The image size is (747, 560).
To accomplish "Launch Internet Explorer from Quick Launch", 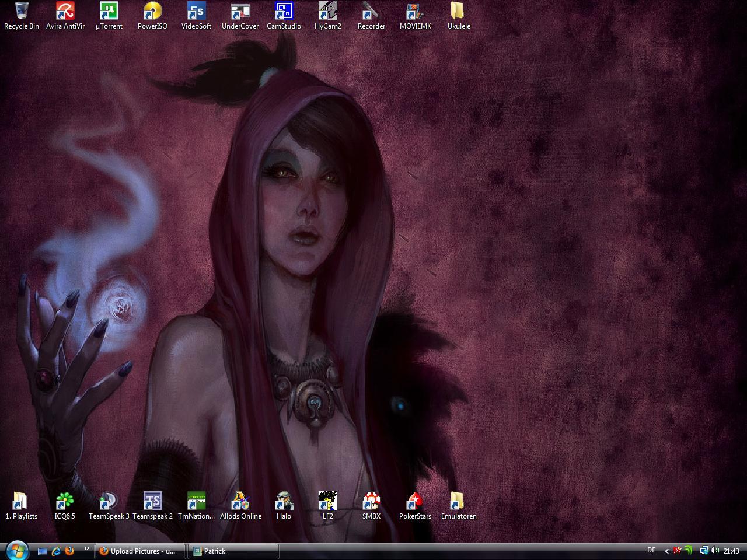I will [x=56, y=551].
